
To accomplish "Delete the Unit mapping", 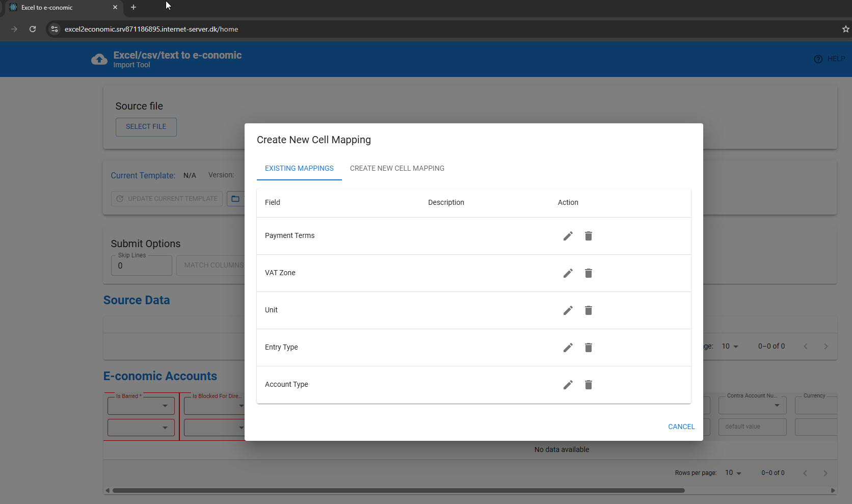I will point(589,310).
